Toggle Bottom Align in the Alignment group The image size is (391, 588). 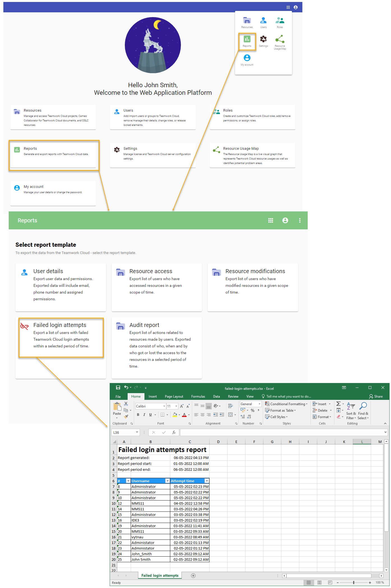tap(208, 406)
